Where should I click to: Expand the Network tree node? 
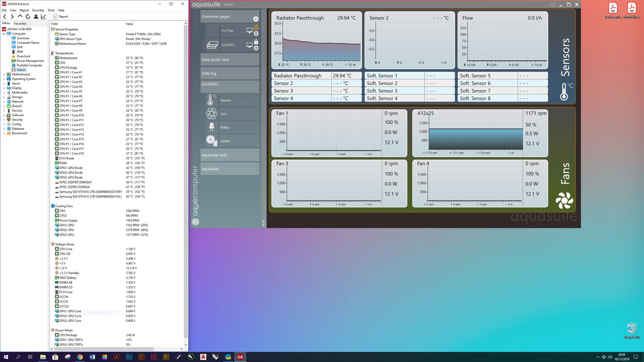(x=4, y=102)
